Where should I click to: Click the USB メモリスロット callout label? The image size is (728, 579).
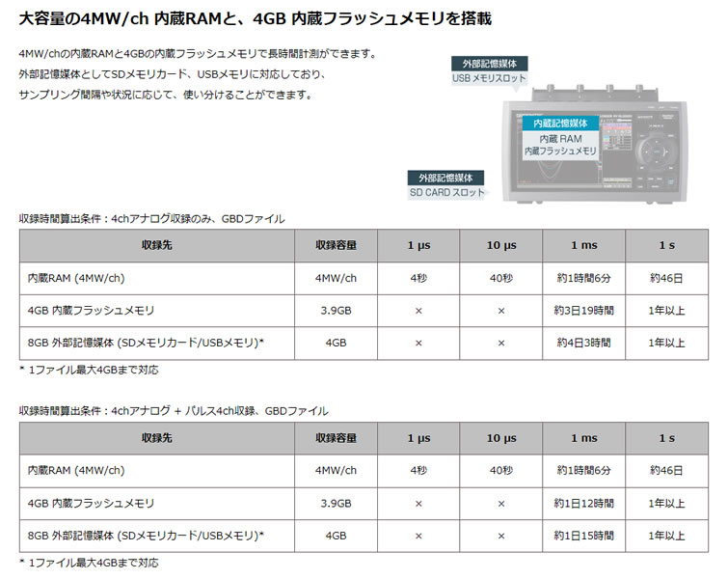(490, 78)
